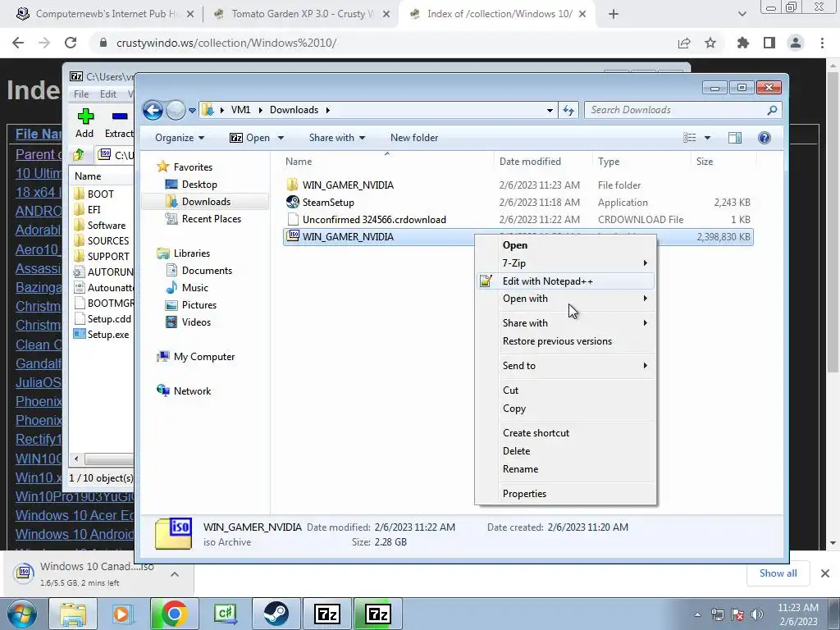Open the Gandalf link on the webpage

pos(39,363)
